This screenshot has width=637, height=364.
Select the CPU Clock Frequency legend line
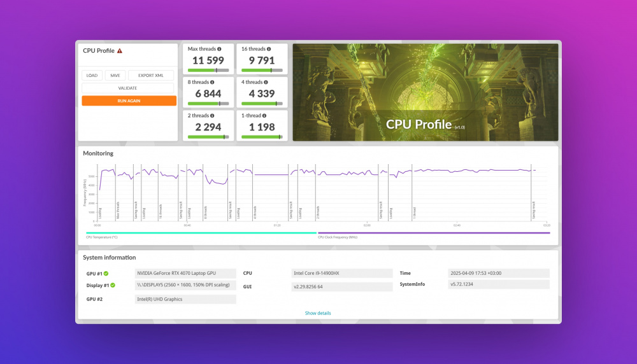tap(434, 233)
